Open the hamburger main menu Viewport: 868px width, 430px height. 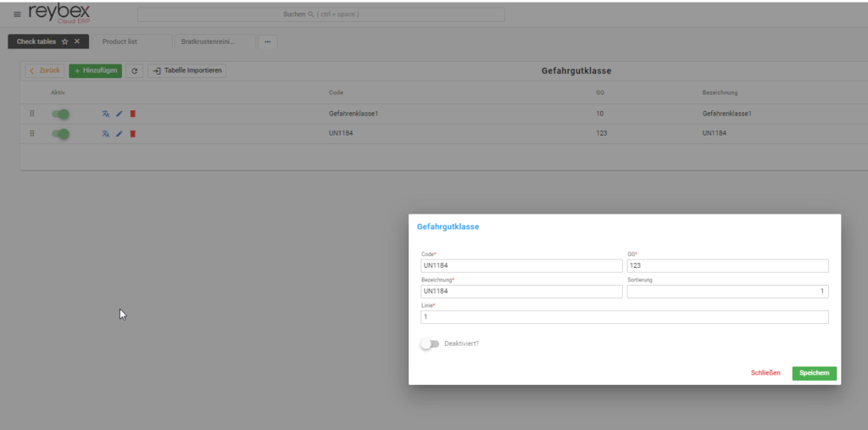tap(17, 14)
